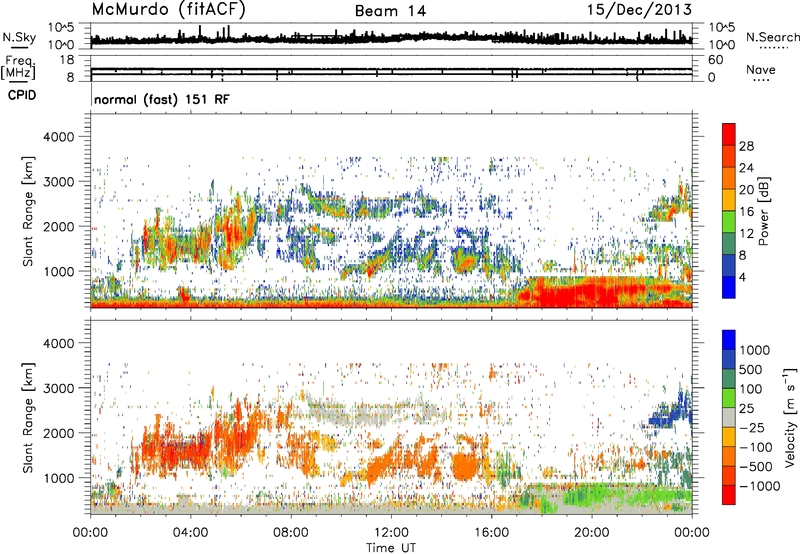Click the '20:00' time axis tick label
Screen dimensions: 800x554
[591, 533]
